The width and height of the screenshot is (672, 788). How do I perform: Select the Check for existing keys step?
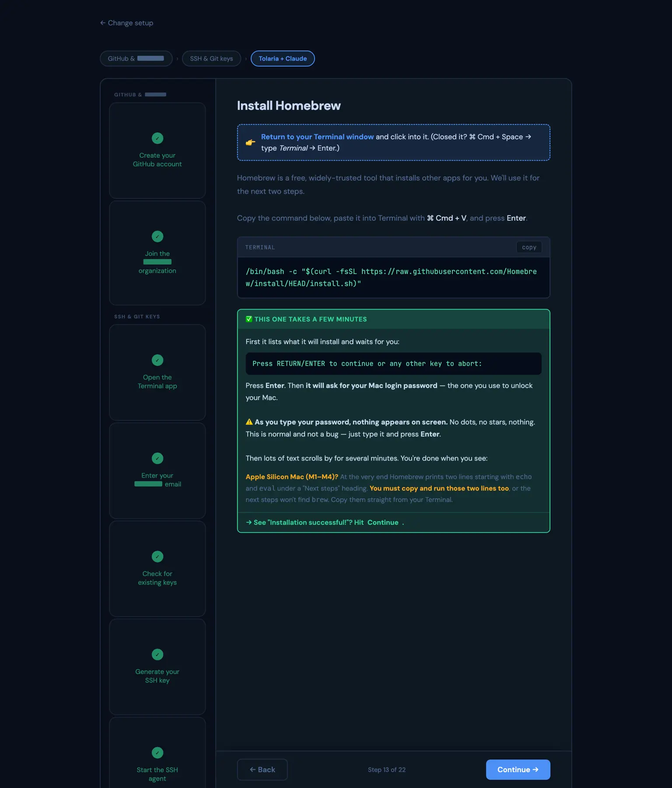point(157,569)
